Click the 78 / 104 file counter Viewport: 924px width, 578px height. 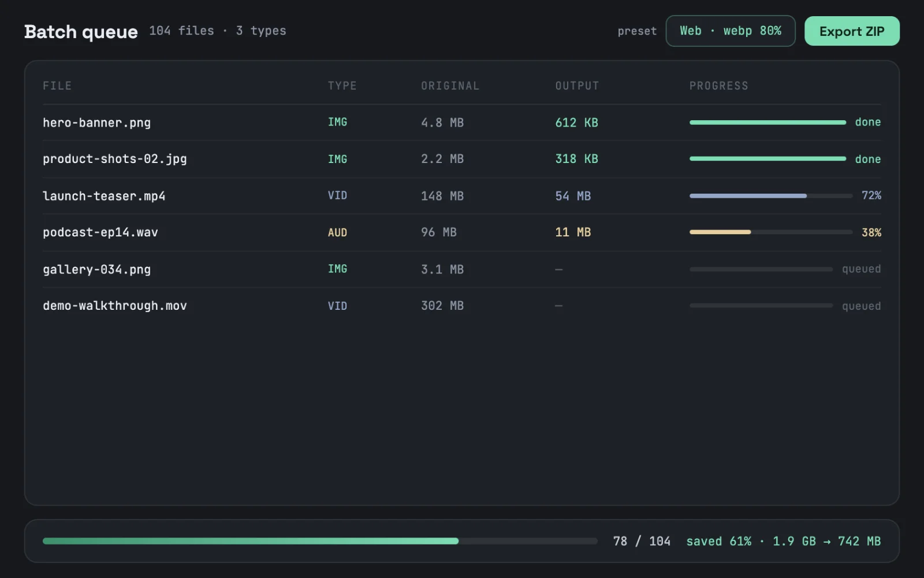(642, 542)
